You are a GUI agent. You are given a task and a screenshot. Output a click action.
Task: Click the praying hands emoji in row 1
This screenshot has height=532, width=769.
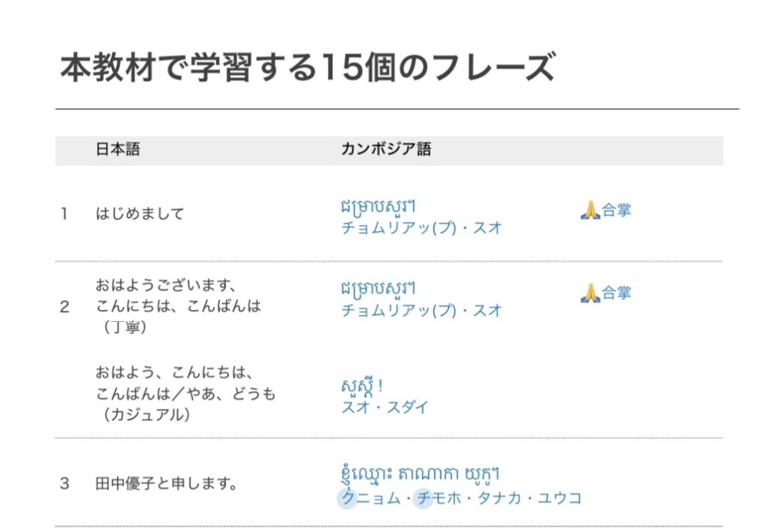[x=590, y=210]
